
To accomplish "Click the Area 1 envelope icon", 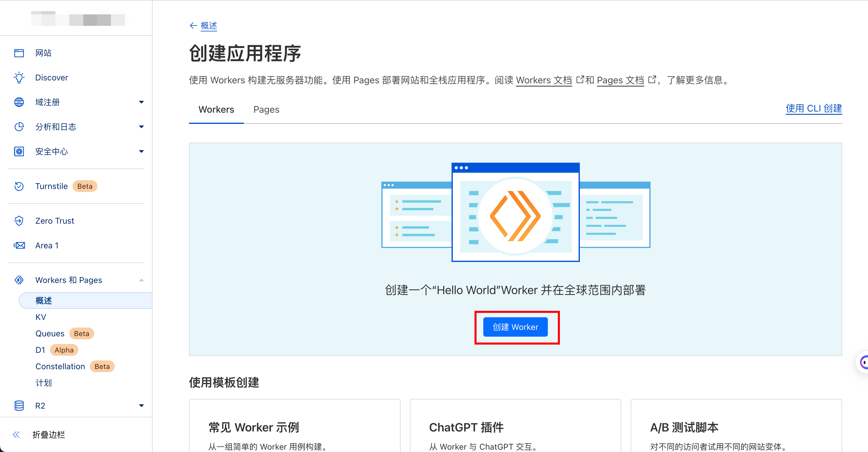I will pyautogui.click(x=19, y=245).
